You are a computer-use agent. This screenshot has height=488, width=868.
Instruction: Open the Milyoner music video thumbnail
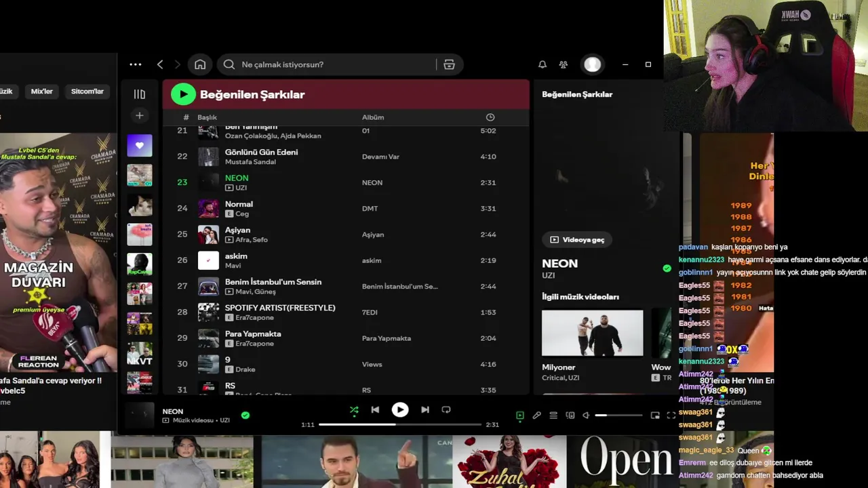(593, 333)
